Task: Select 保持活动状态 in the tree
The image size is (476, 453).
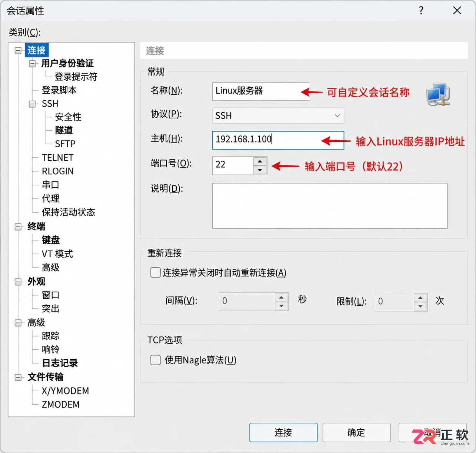Action: click(x=69, y=212)
